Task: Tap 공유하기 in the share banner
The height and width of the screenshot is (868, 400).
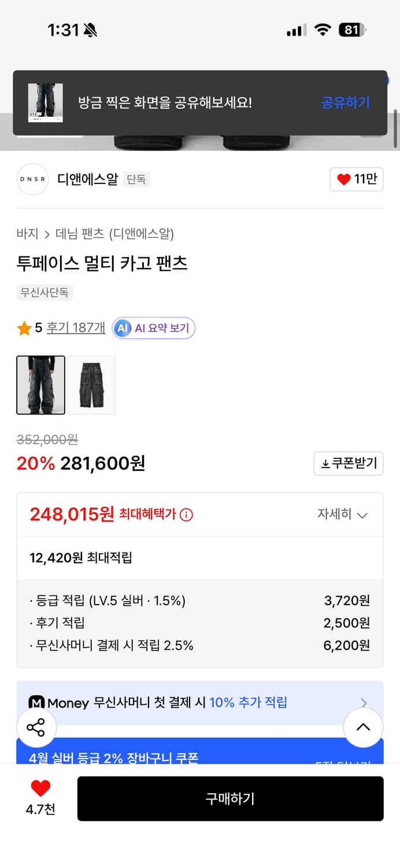Action: pyautogui.click(x=345, y=102)
